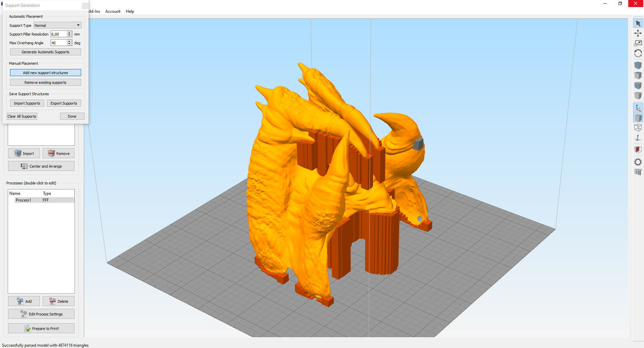644x348 pixels.
Task: Click Export Supports button
Action: 64,103
